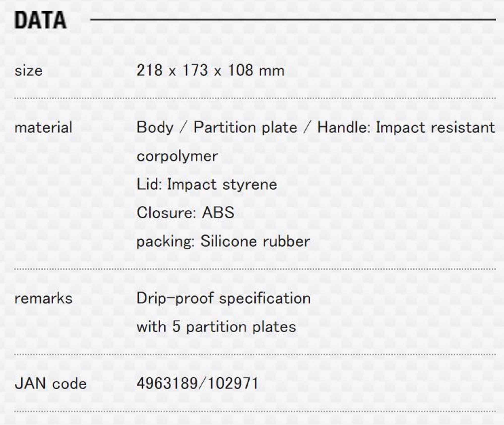
Task: Click the solid line beside DATA heading
Action: 292,19
